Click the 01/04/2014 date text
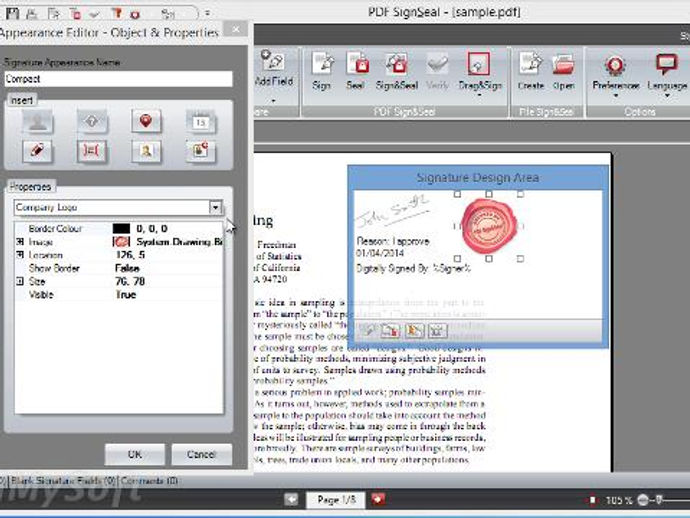The image size is (690, 518). pos(380,253)
